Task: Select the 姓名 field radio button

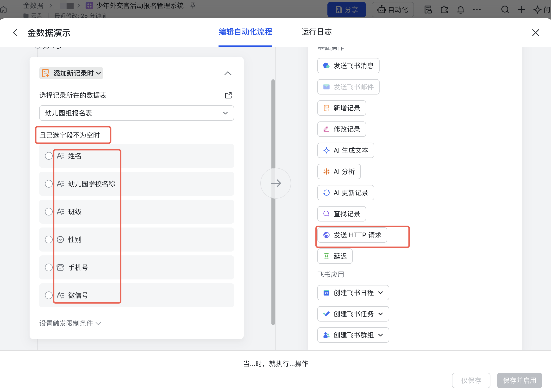Action: pyautogui.click(x=49, y=156)
